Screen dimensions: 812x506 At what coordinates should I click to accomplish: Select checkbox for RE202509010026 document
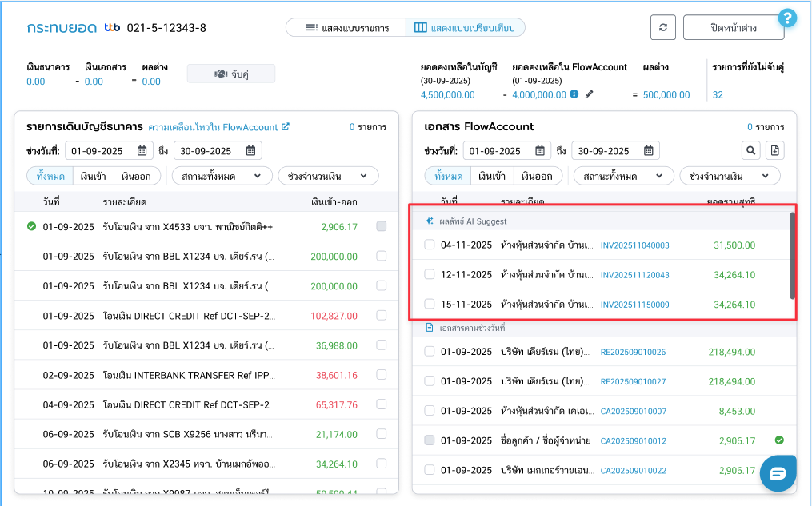(430, 352)
